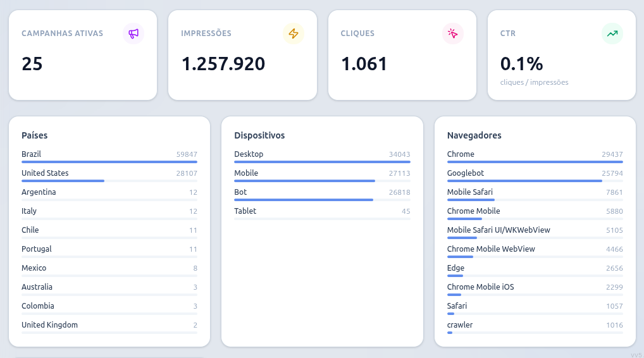Viewport: 644px width, 358px height.
Task: Click the Chrome Mobile WebView label
Action: [491, 249]
